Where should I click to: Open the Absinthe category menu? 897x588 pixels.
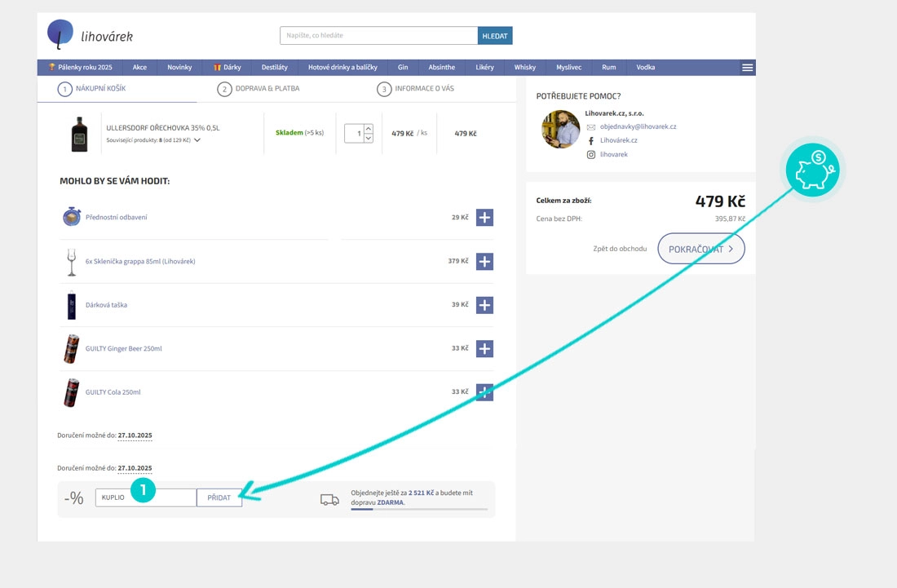pos(441,68)
